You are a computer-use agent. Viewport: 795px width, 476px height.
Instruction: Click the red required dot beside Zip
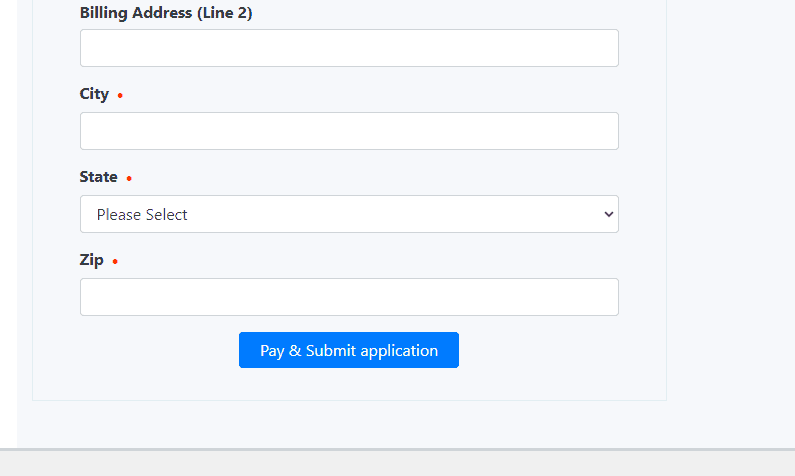115,262
